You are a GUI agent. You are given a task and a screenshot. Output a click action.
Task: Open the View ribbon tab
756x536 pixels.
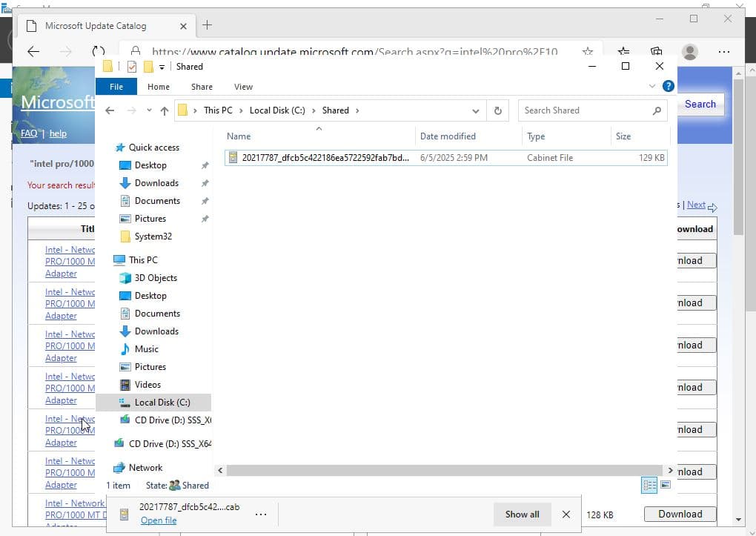click(243, 87)
